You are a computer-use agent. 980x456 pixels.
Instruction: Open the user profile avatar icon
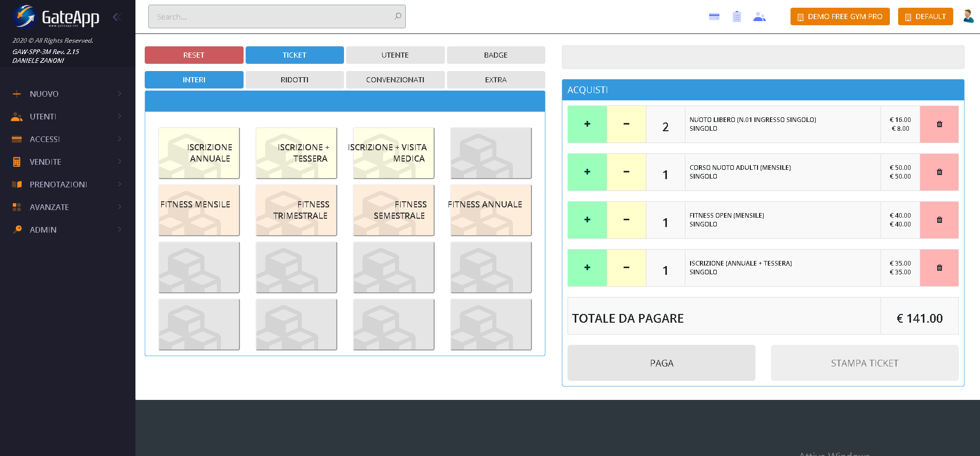tap(968, 16)
